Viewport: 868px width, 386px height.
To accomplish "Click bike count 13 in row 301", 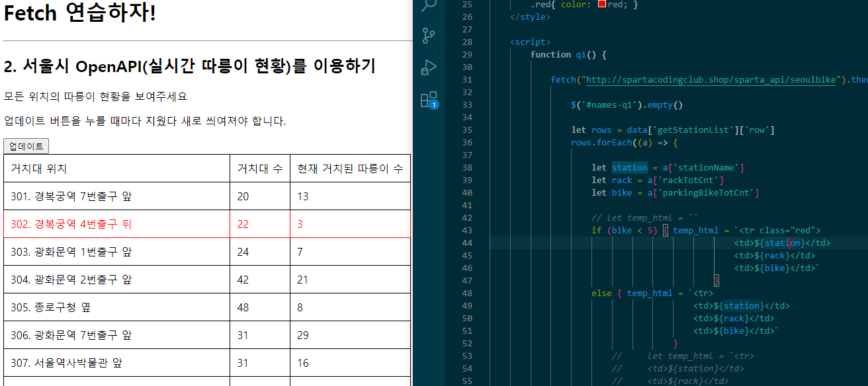I will click(x=350, y=196).
